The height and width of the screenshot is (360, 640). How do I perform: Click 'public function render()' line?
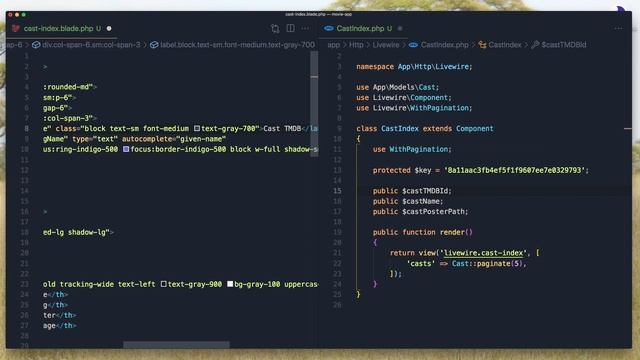422,232
